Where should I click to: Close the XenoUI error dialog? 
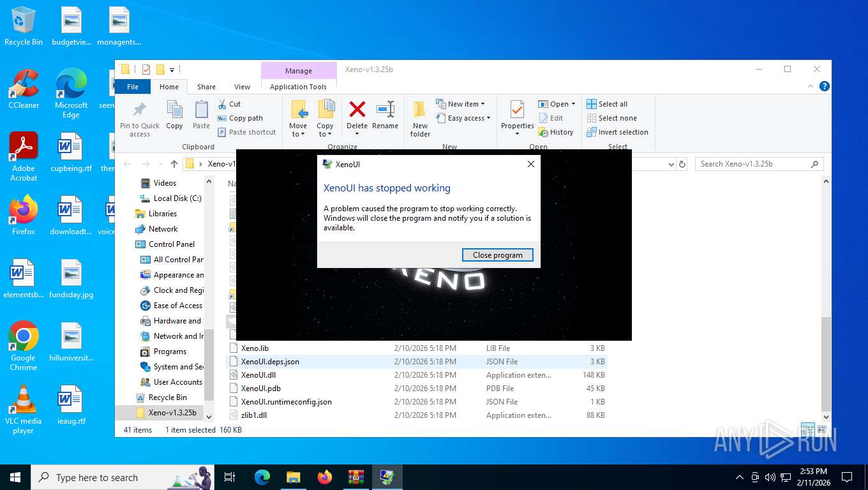(x=530, y=164)
